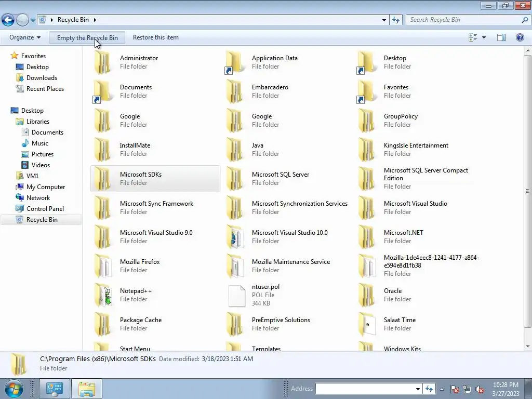The width and height of the screenshot is (532, 399).
Task: Click the Microsoft Synchronization Services name
Action: point(300,204)
